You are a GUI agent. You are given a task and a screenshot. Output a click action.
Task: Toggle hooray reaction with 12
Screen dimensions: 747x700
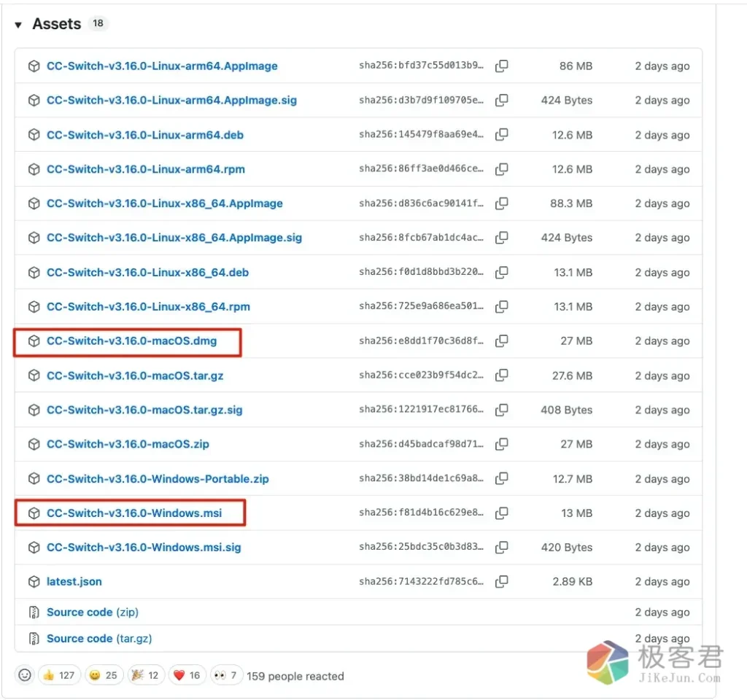pos(145,674)
